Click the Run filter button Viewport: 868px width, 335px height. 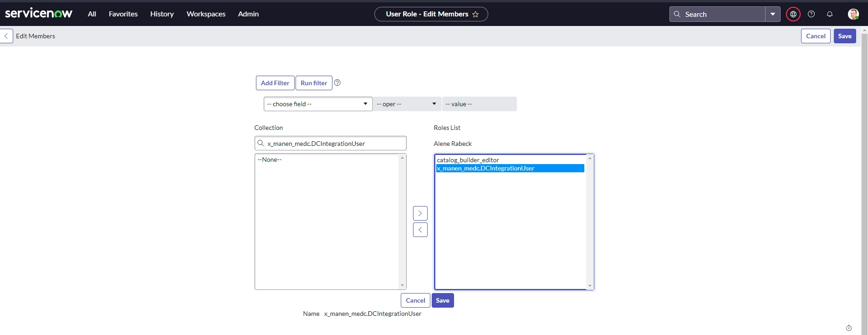pos(314,83)
